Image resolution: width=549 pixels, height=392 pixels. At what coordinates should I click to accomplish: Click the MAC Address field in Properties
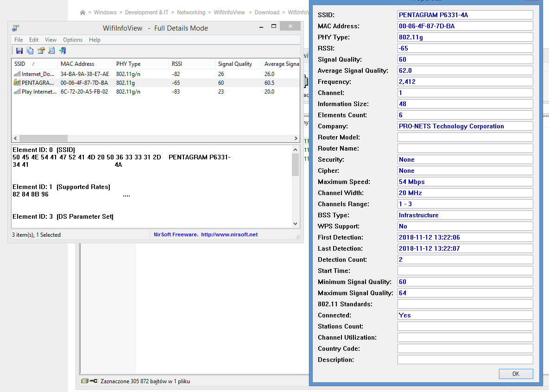pyautogui.click(x=465, y=26)
